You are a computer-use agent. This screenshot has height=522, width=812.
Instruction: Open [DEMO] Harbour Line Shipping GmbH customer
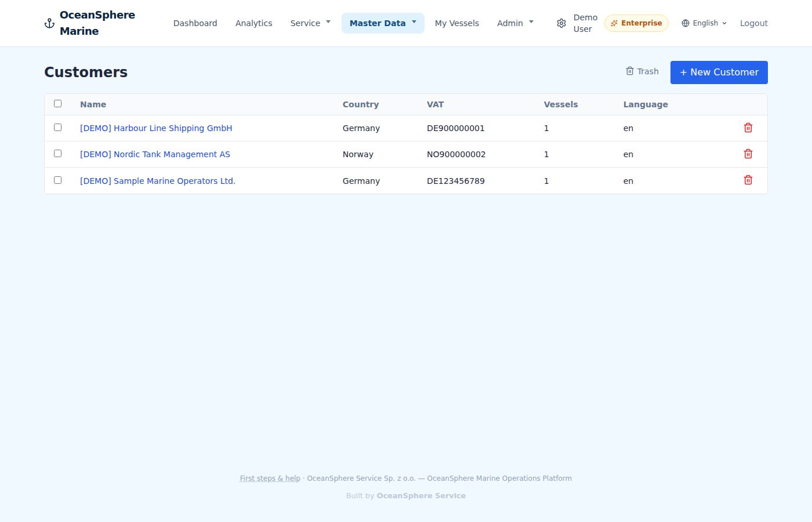click(156, 128)
